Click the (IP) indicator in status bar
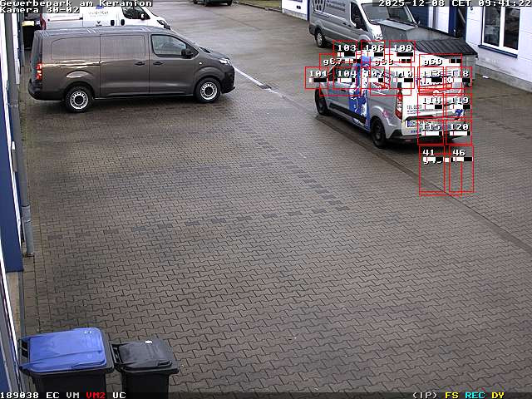This screenshot has height=399, width=532. pyautogui.click(x=424, y=395)
